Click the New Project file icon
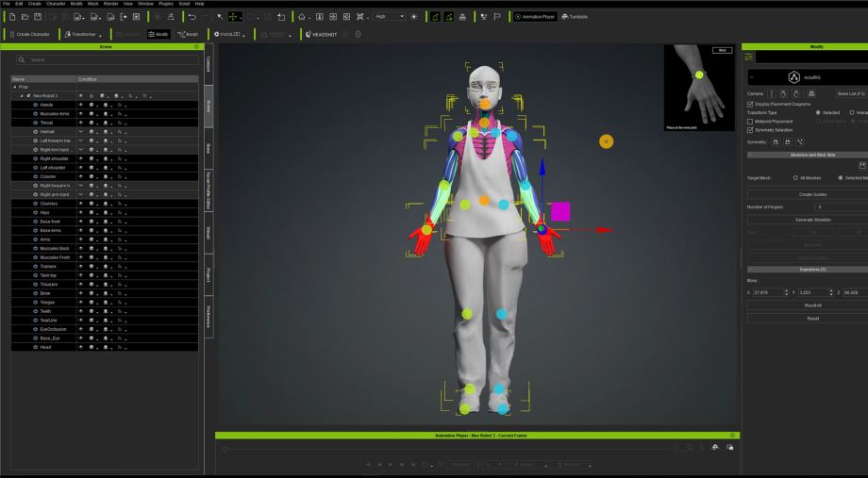 12,17
